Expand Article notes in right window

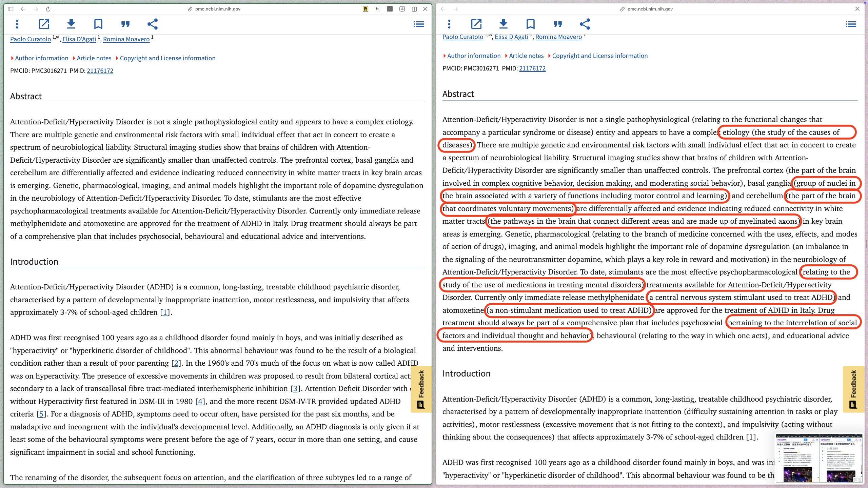(x=525, y=56)
